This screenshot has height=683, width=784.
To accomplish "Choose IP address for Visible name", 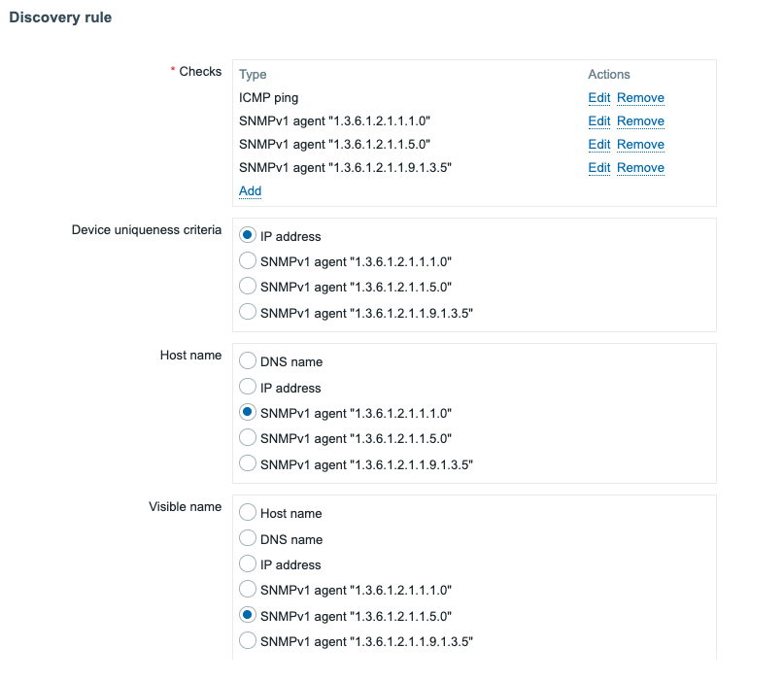I will (248, 564).
